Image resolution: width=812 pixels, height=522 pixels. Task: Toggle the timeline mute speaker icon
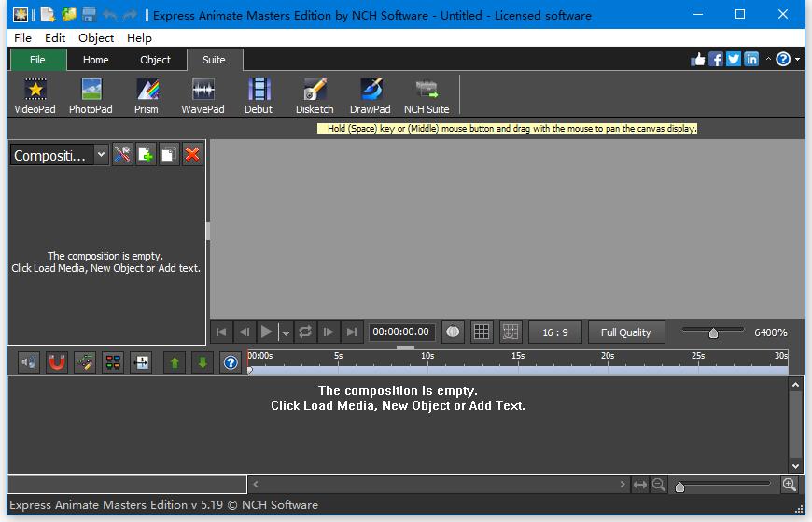coord(29,361)
